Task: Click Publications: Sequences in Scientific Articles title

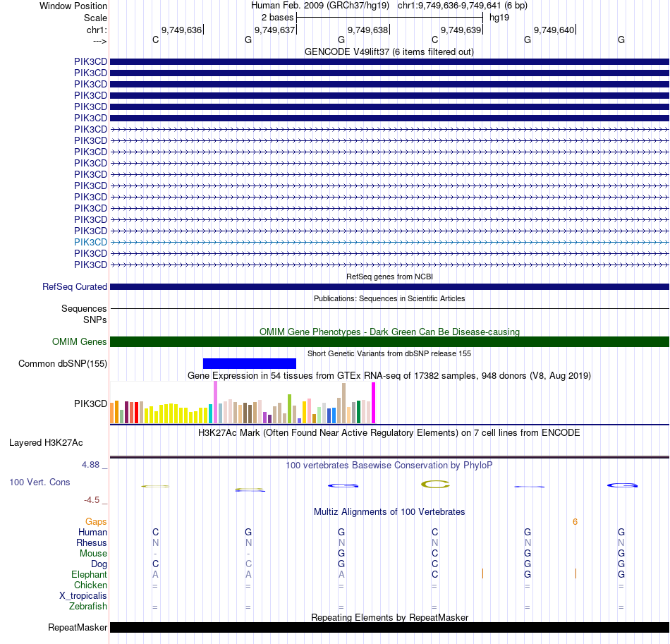Action: [389, 298]
